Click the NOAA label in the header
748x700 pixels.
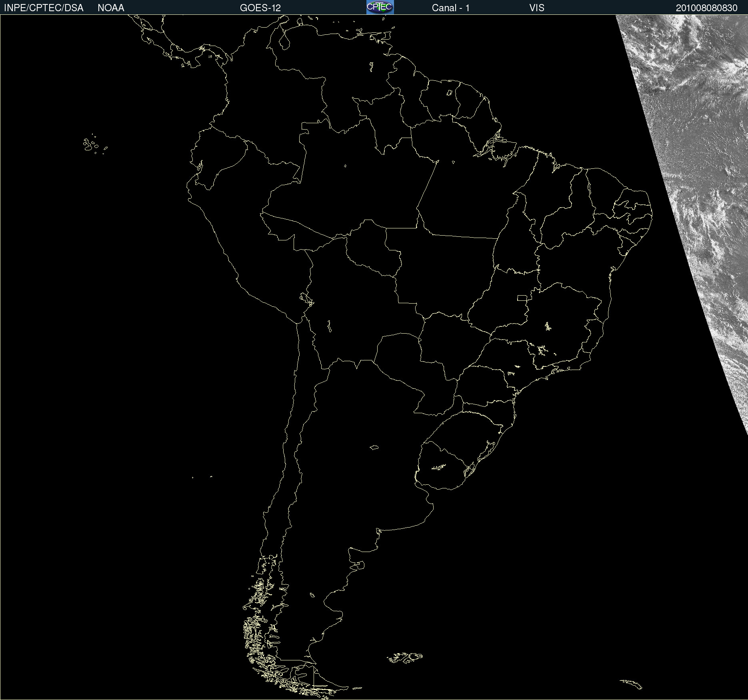111,8
